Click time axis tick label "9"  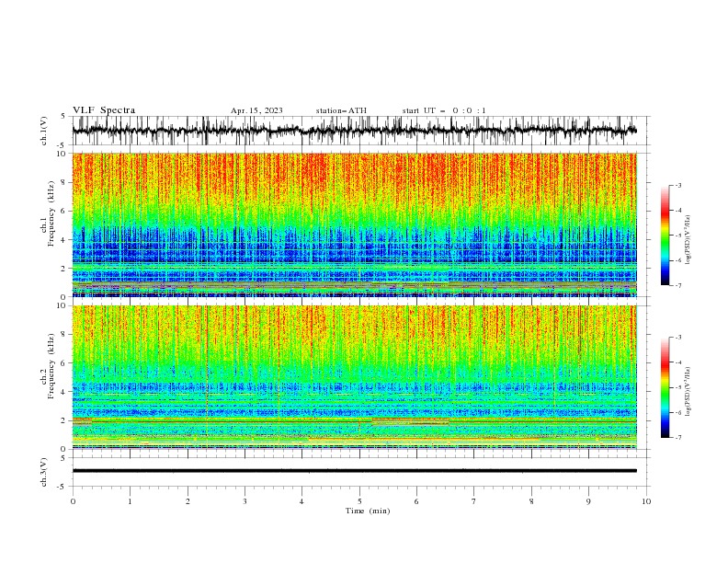[x=588, y=501]
